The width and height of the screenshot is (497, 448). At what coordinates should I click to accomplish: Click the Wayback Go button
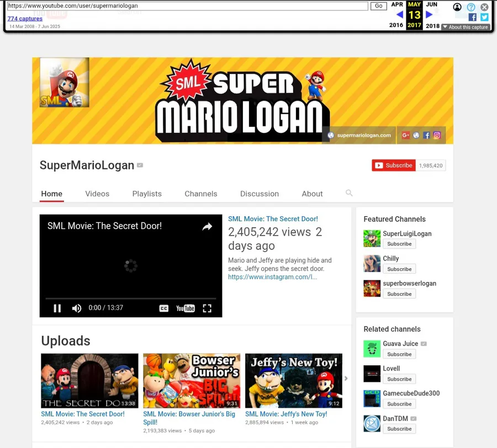(x=378, y=6)
